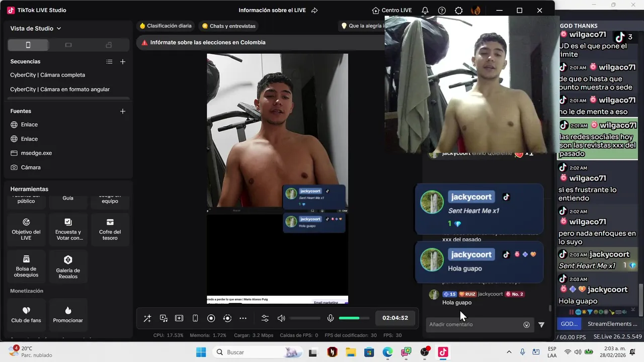644x362 pixels.
Task: Mute the microphone input
Action: [x=331, y=318]
